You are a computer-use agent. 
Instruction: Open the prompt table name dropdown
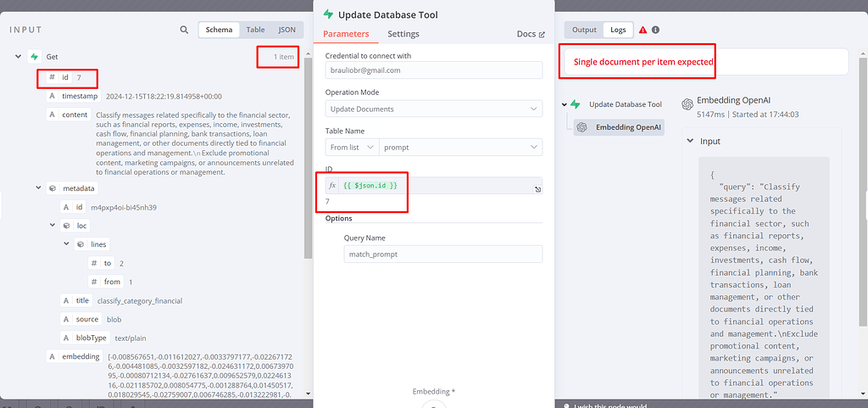point(460,148)
